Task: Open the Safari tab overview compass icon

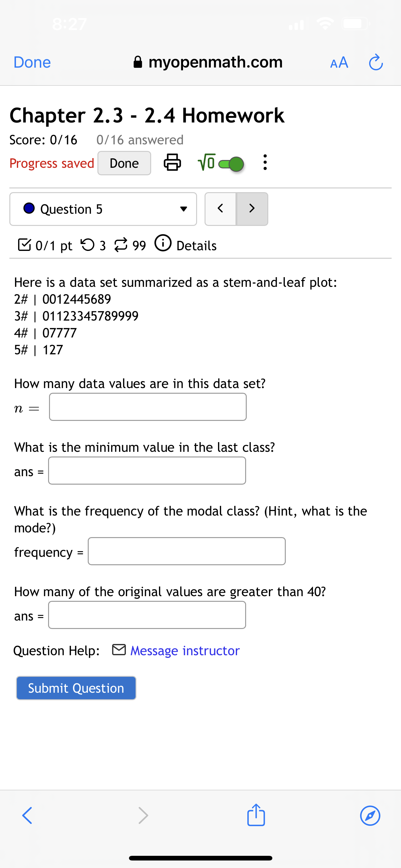Action: 370,816
